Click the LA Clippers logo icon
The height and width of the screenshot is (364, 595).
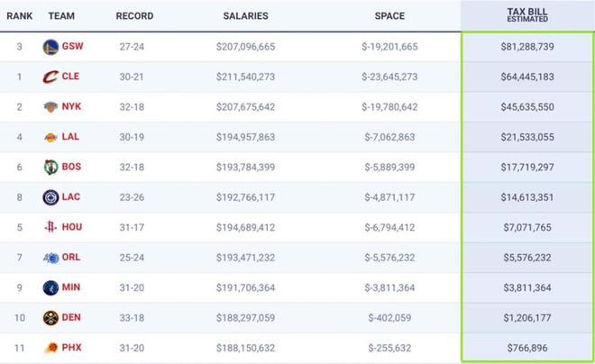50,197
